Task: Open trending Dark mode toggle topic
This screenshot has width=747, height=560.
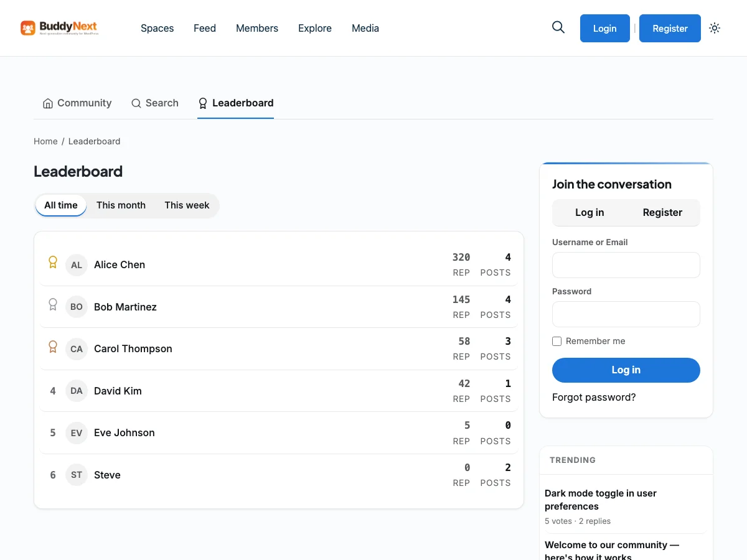Action: pyautogui.click(x=601, y=500)
